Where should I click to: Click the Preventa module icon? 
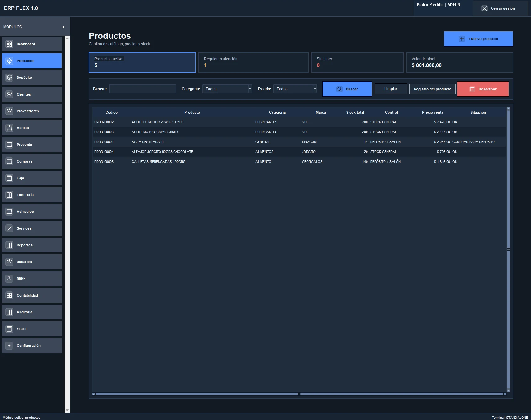(x=9, y=145)
